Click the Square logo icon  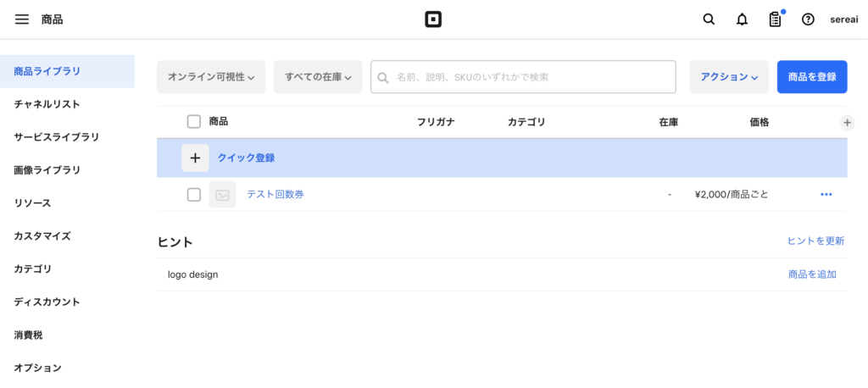(x=433, y=19)
